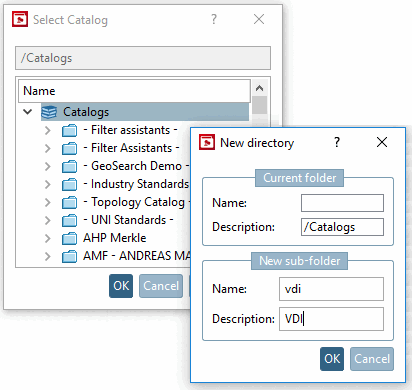Click the new sub-folder Name field
Viewport: 412px width, 390px height.
(x=331, y=289)
